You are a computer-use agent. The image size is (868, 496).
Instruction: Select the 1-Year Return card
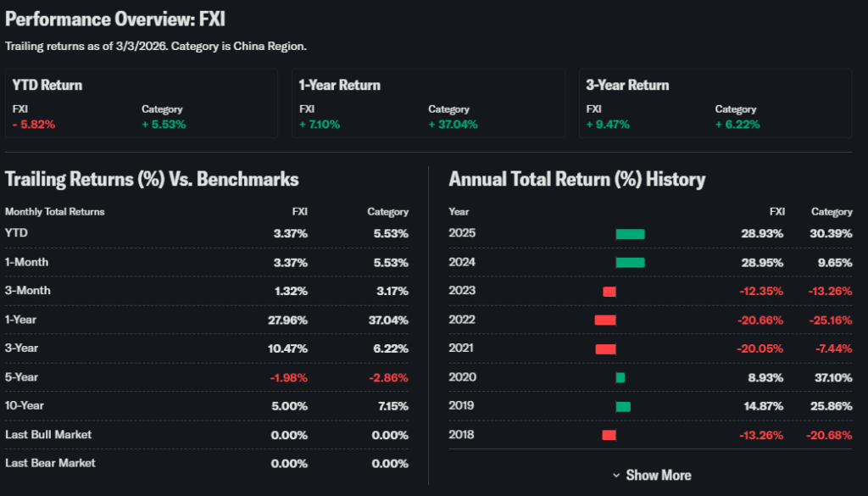coord(429,103)
